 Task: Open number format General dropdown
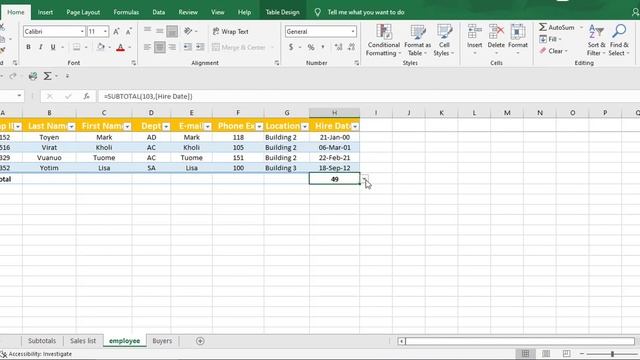(x=353, y=31)
